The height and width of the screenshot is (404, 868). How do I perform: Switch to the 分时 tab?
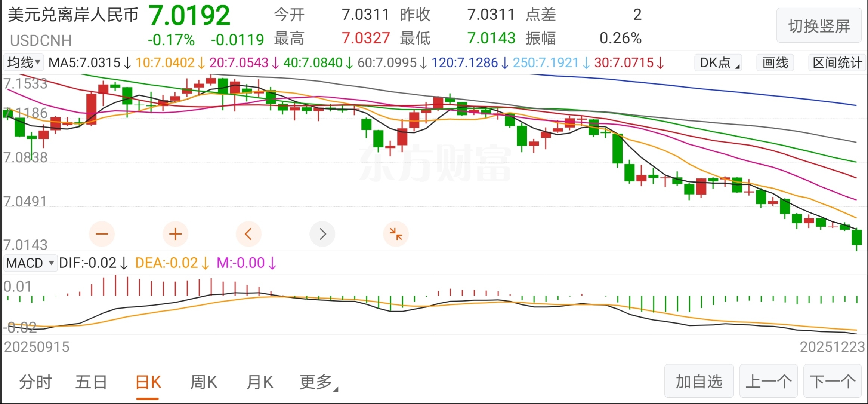click(x=35, y=382)
